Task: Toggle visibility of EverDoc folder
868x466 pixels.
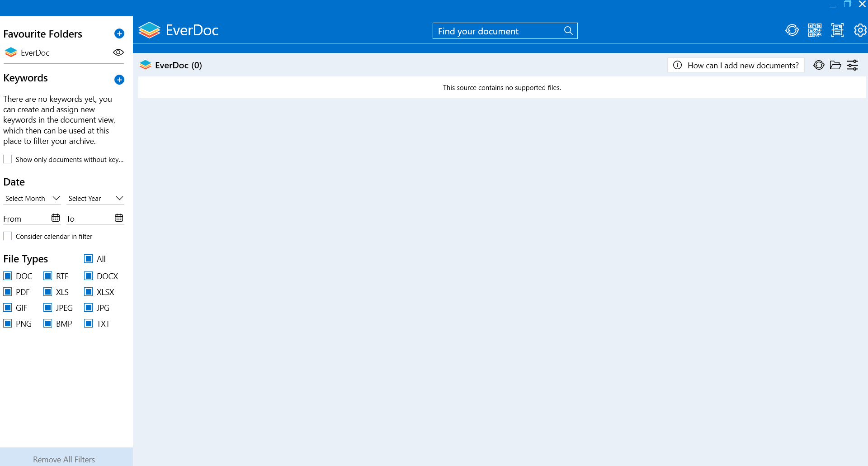Action: coord(118,52)
